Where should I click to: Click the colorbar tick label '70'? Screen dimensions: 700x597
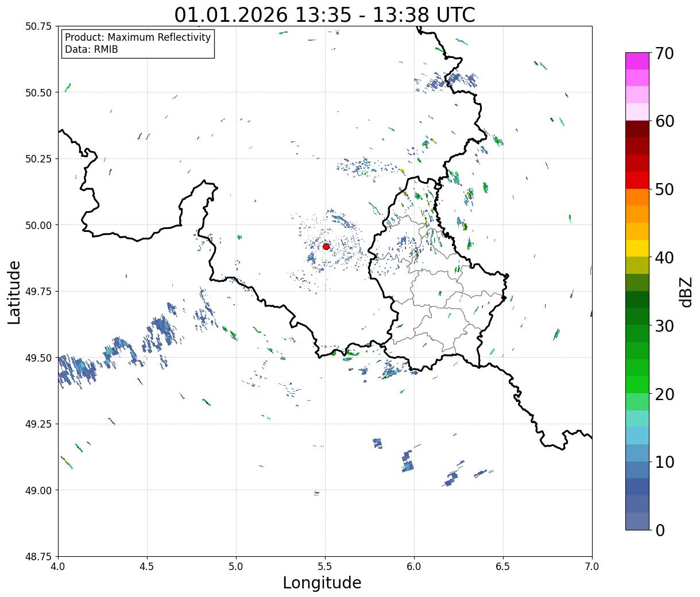click(664, 53)
